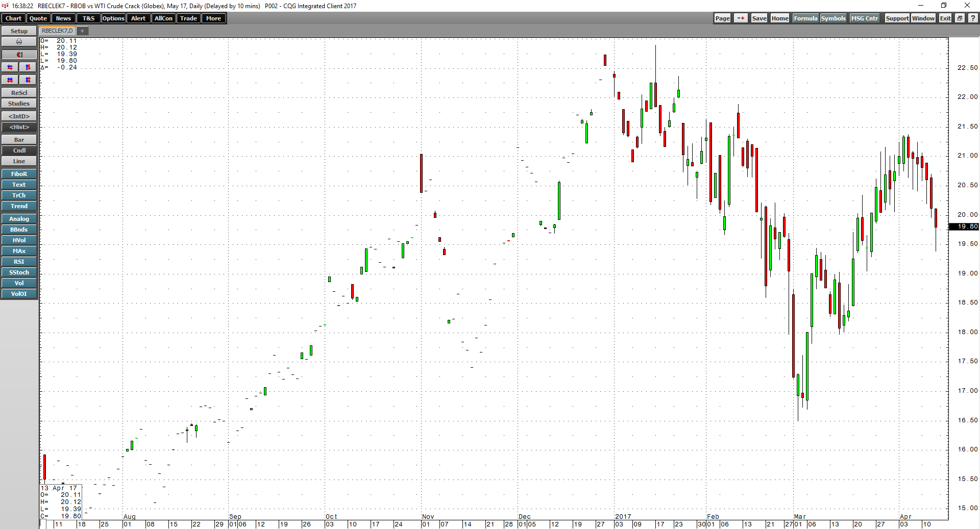Switch chart to Candlestick with Cndl toggle
The width and height of the screenshot is (980, 529).
(19, 150)
